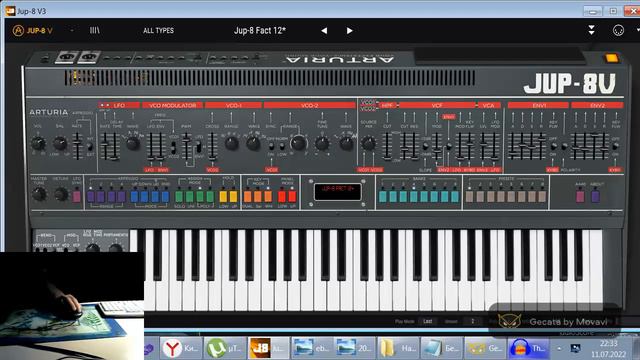Viewport: 640px width, 360px height.
Task: Click the panel mode UP red button
Action: click(x=292, y=197)
